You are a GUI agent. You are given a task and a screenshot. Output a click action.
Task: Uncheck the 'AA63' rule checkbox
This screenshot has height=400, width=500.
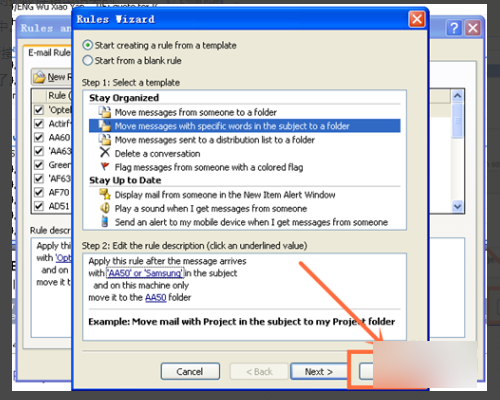tap(39, 151)
